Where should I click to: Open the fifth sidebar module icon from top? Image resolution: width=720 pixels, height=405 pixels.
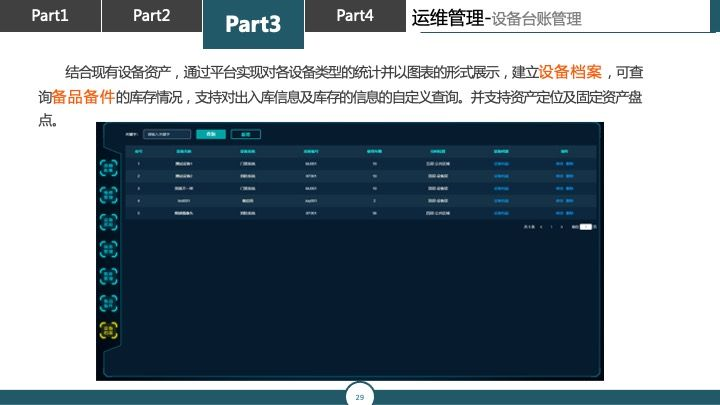click(108, 276)
